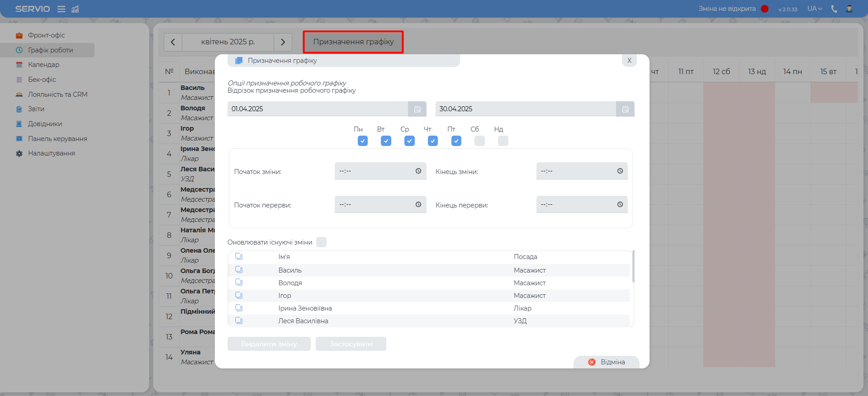Uncheck the Пн weekday checkbox
The width and height of the screenshot is (868, 396).
(x=362, y=141)
